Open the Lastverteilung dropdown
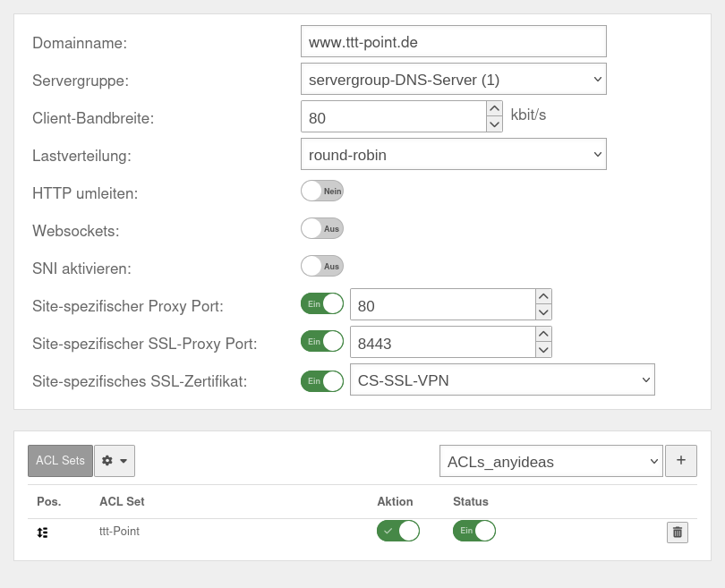Screen dimensions: 725x588 (x=453, y=154)
